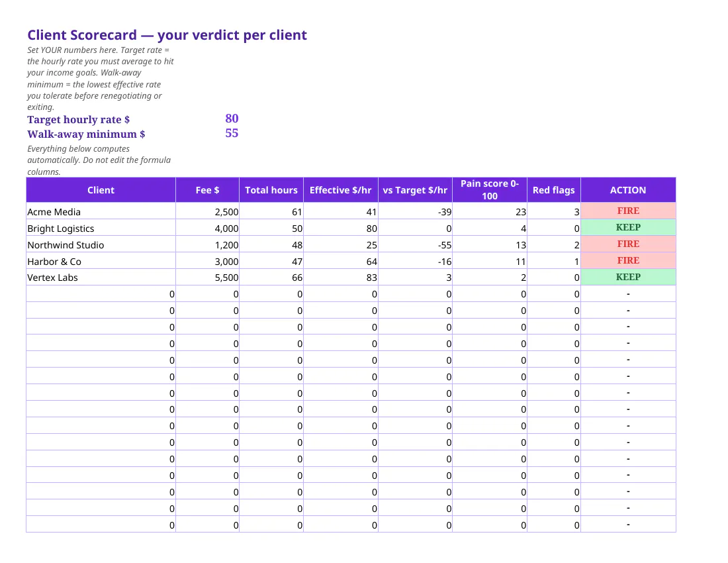
Task: Select Vertex Labs' fee of 5,500
Action: tap(208, 278)
